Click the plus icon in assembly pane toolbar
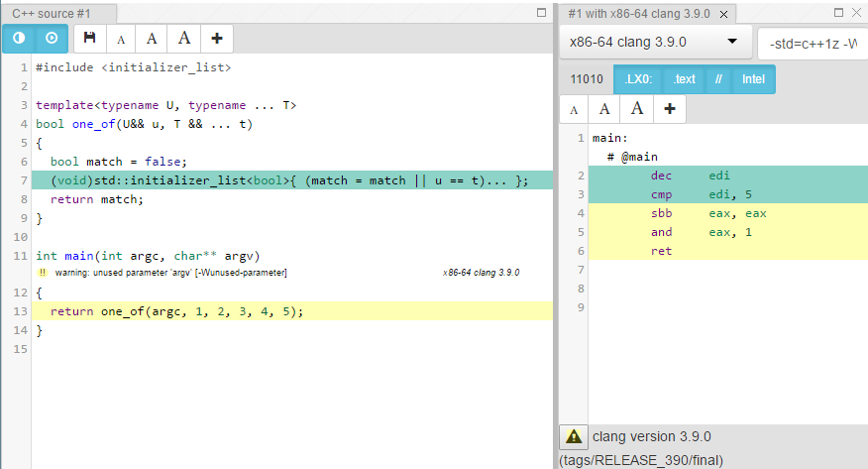 pyautogui.click(x=670, y=109)
